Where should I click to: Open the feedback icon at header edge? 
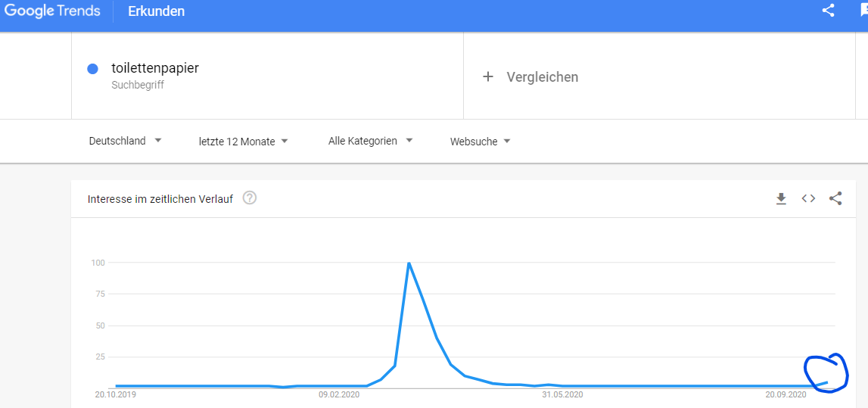click(863, 11)
